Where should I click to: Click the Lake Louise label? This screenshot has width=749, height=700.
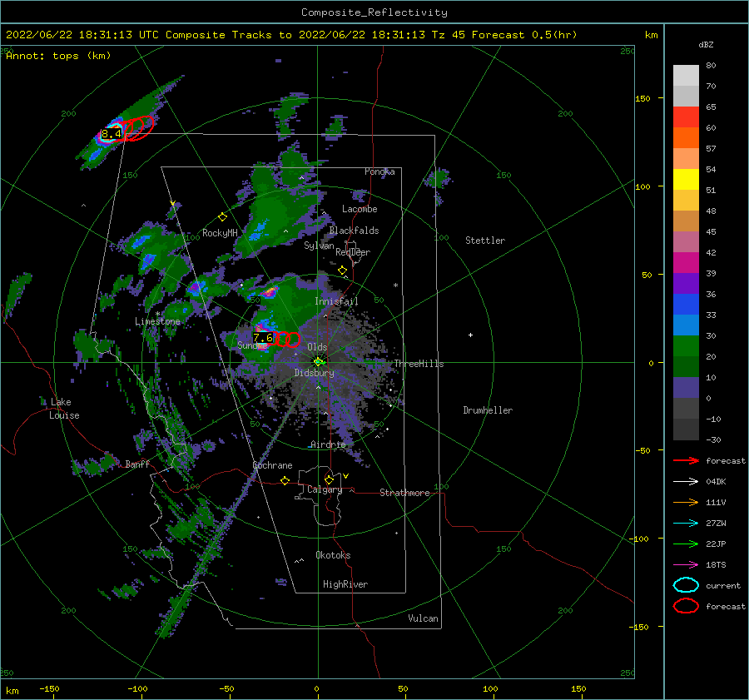(64, 409)
